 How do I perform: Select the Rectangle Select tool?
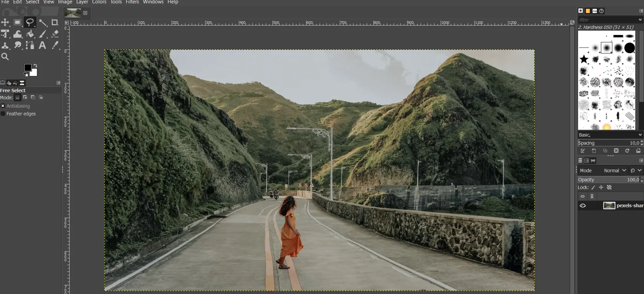pyautogui.click(x=17, y=23)
